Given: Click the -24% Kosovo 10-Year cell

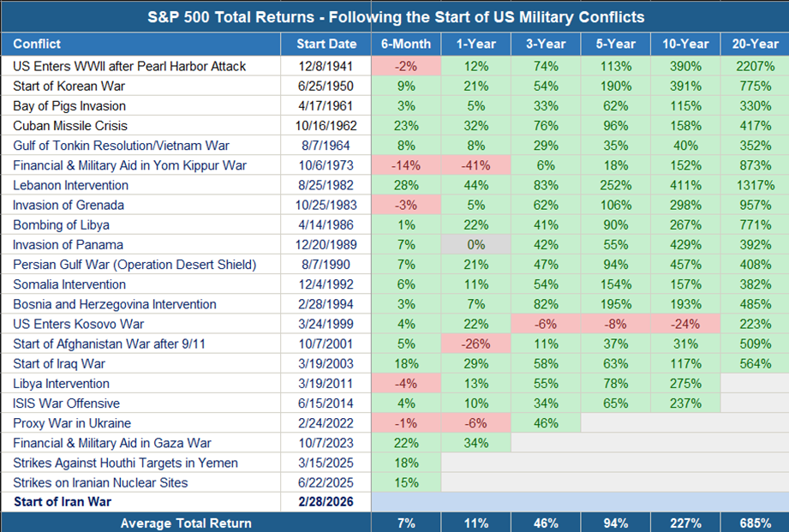Looking at the screenshot, I should [684, 324].
